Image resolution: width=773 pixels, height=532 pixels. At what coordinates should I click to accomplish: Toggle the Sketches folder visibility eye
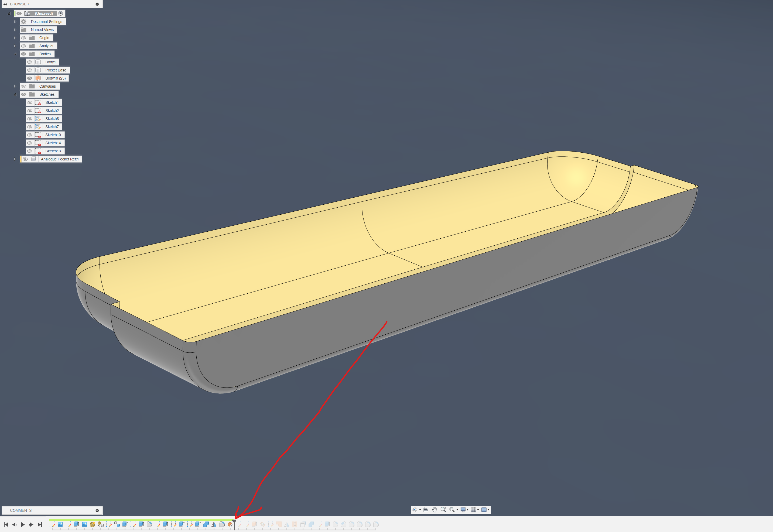click(x=24, y=94)
